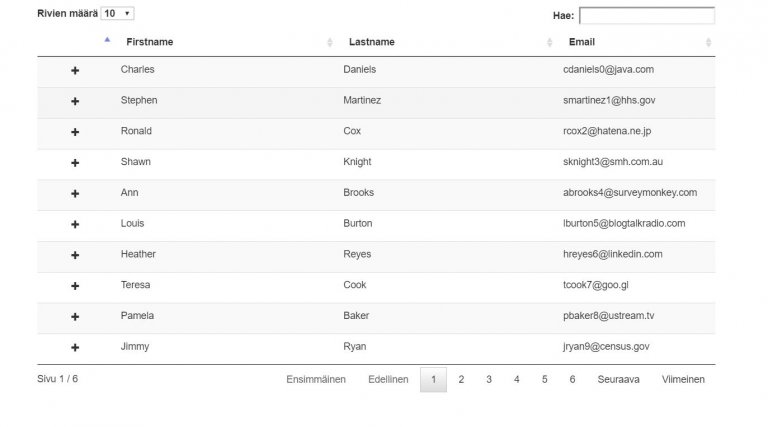The height and width of the screenshot is (427, 768).
Task: Sort by Email column header
Action: pos(582,42)
